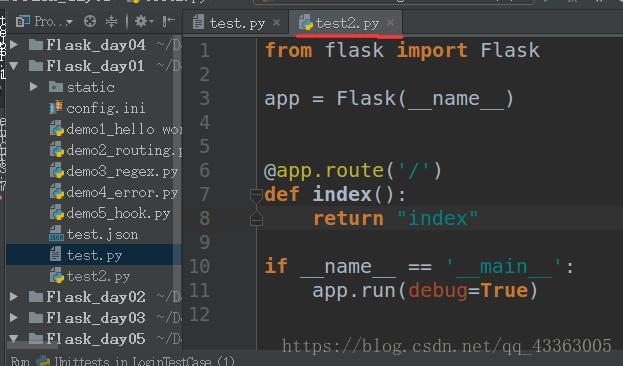The width and height of the screenshot is (623, 366).
Task: Click the app.run(debug=True) code line
Action: (425, 290)
